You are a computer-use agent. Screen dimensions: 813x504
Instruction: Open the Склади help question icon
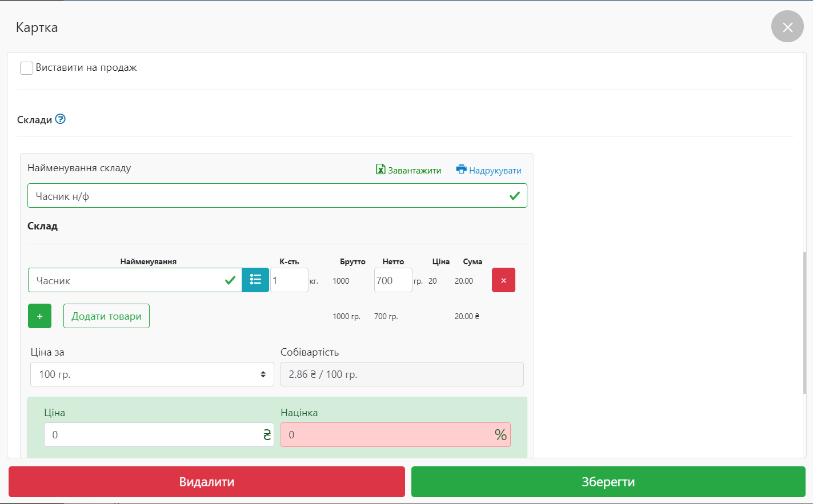(x=61, y=119)
